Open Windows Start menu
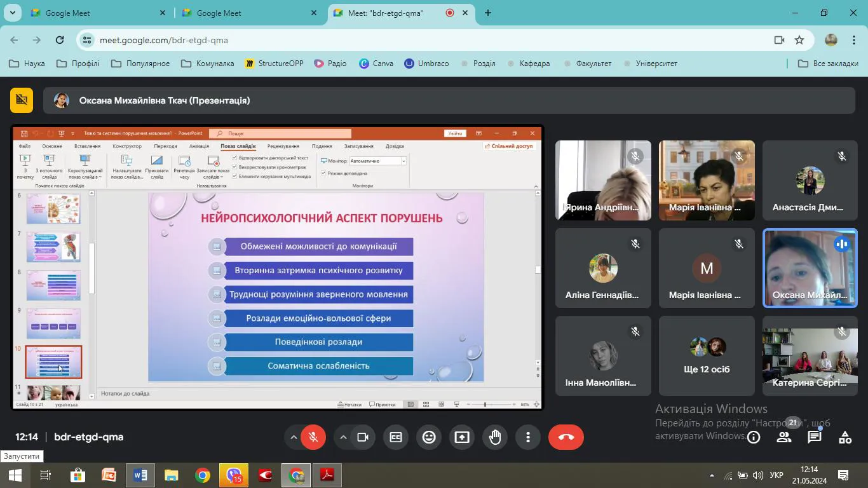The image size is (868, 488). 15,475
